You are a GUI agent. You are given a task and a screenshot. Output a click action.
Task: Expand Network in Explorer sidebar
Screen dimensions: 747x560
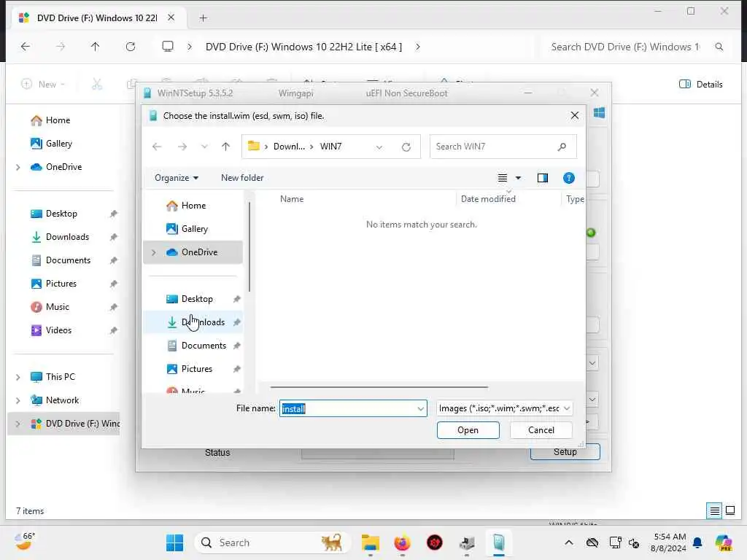click(x=18, y=400)
